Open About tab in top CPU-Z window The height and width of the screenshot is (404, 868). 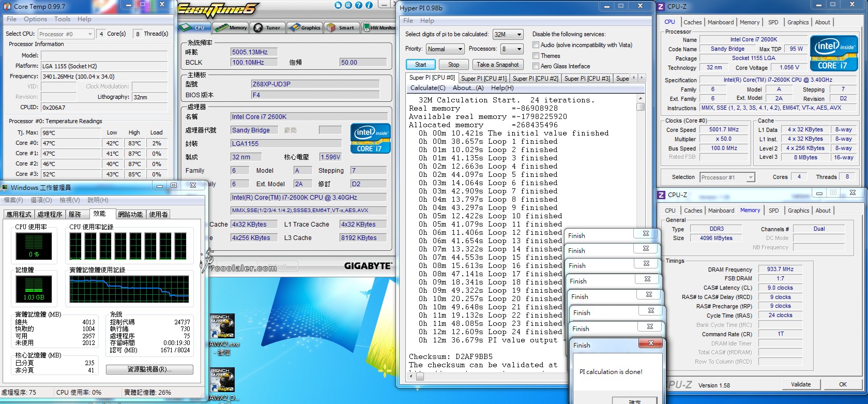click(x=823, y=22)
